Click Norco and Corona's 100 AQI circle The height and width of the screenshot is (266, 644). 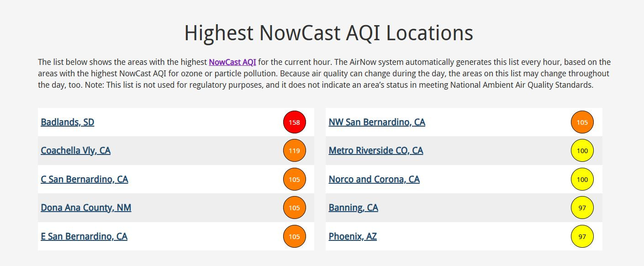pos(582,179)
